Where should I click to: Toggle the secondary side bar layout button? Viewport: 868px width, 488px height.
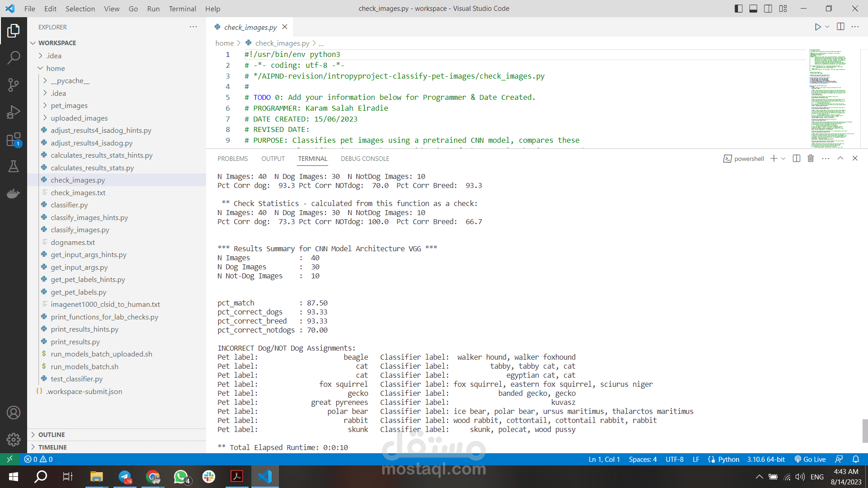coord(768,9)
